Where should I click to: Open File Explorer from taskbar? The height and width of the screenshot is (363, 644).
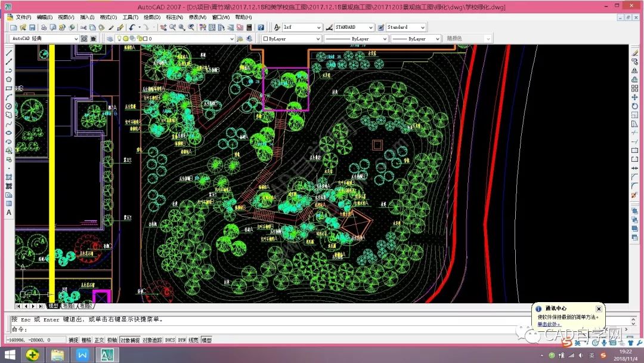(57, 355)
